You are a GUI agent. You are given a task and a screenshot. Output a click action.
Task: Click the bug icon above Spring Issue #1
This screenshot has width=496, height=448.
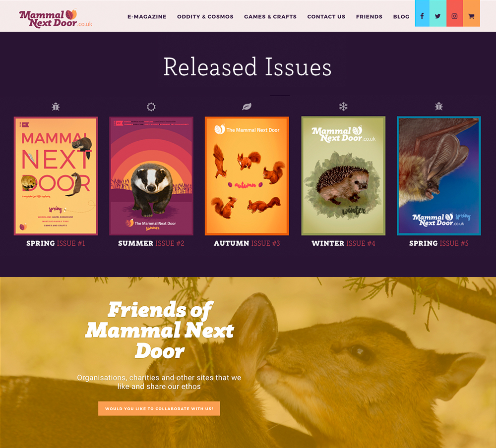56,107
